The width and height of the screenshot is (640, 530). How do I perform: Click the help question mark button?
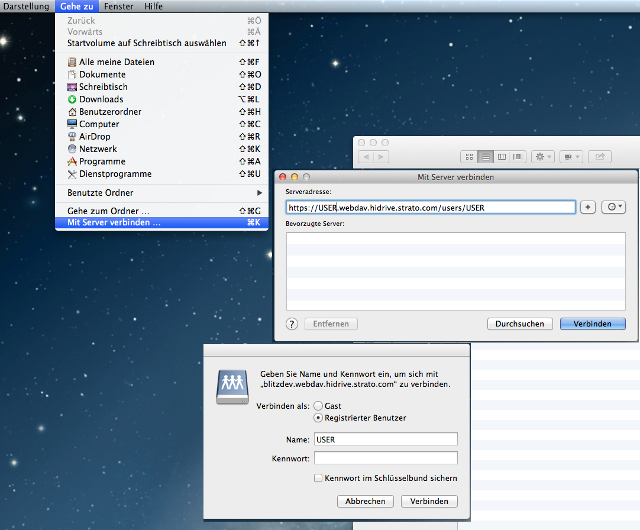[x=291, y=324]
